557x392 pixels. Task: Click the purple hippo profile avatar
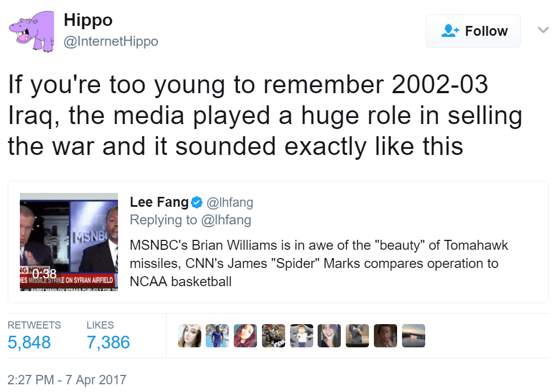point(31,31)
